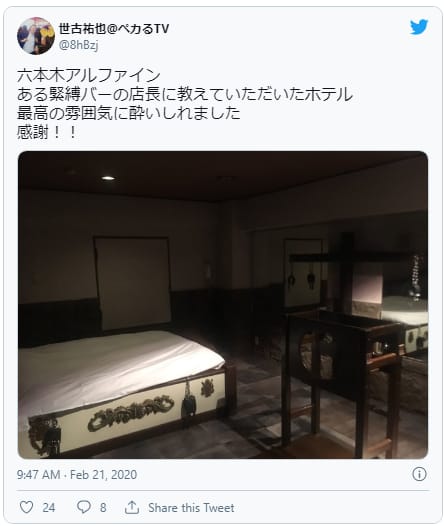This screenshot has width=444, height=526.
Task: Open the author's round profile avatar
Action: click(x=36, y=36)
